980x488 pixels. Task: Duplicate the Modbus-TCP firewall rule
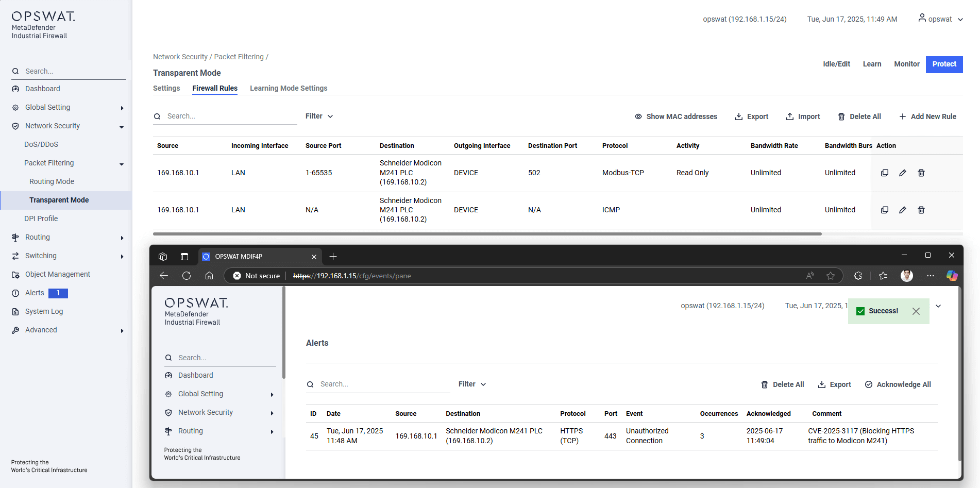click(884, 173)
